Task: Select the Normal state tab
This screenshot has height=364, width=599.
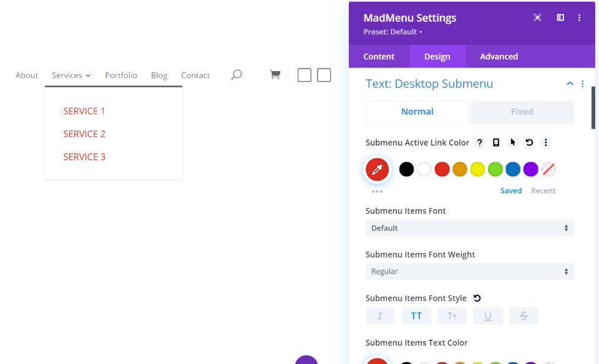Action: coord(417,112)
